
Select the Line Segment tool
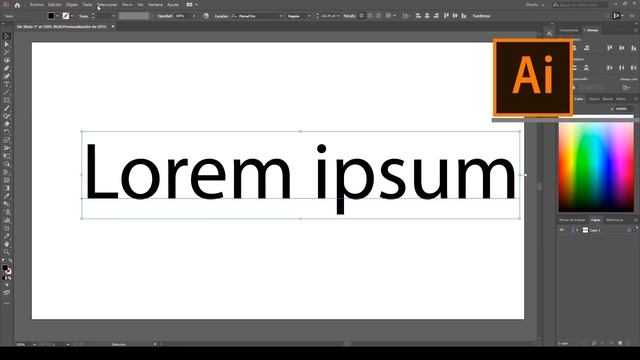[x=7, y=92]
